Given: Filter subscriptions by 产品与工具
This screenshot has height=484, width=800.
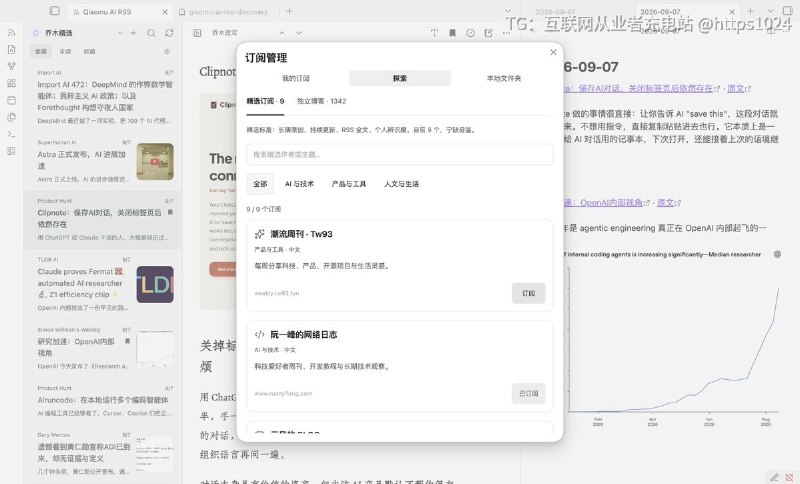Looking at the screenshot, I should point(349,184).
